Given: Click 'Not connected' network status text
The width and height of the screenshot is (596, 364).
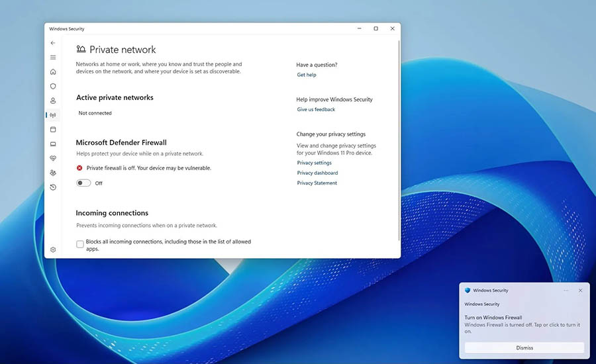Looking at the screenshot, I should [95, 113].
